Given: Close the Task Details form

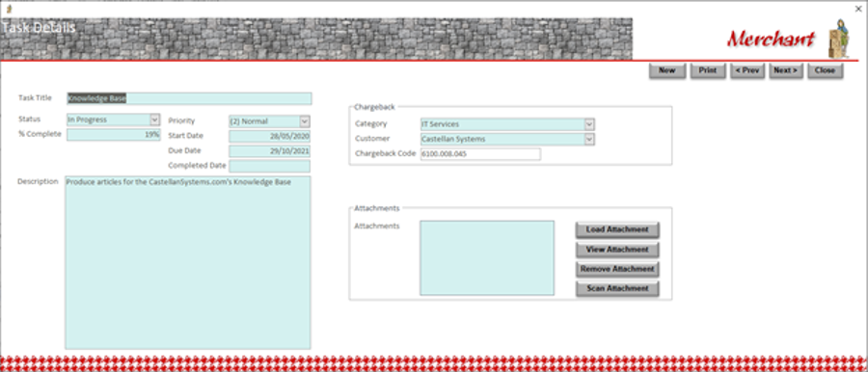Looking at the screenshot, I should coord(825,70).
